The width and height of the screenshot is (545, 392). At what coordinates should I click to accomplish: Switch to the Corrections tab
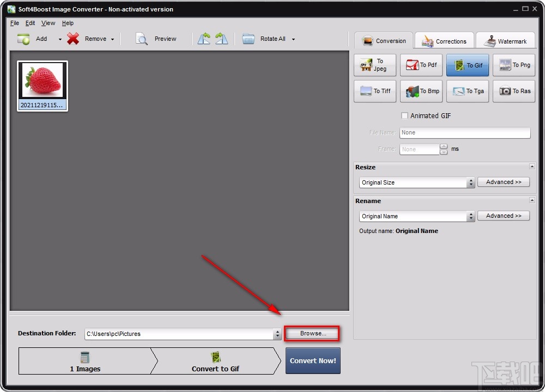[x=444, y=41]
